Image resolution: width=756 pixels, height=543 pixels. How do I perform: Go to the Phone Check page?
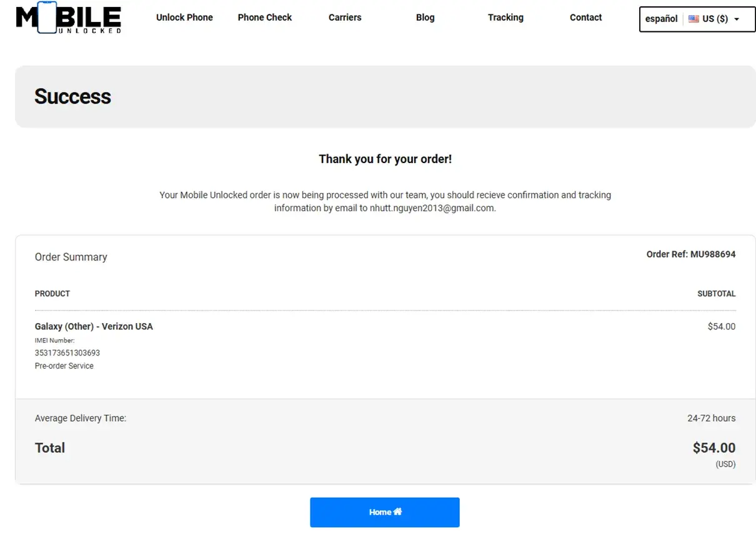pos(264,17)
